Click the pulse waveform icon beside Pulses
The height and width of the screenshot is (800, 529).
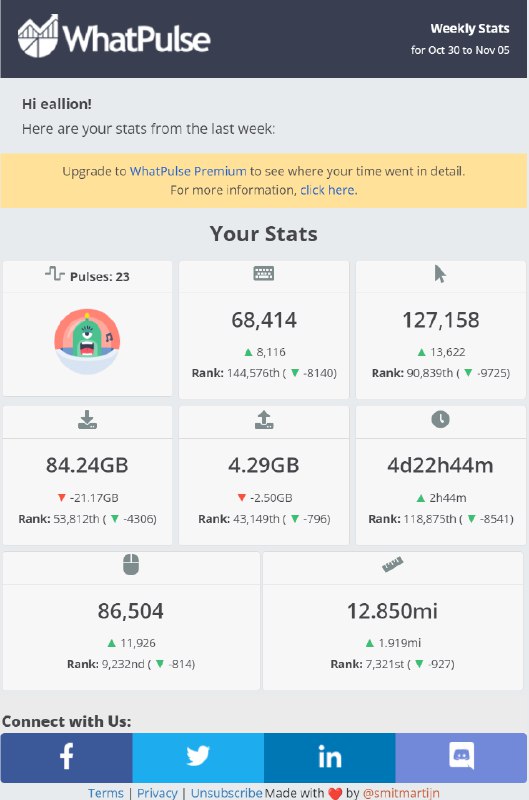pyautogui.click(x=55, y=274)
